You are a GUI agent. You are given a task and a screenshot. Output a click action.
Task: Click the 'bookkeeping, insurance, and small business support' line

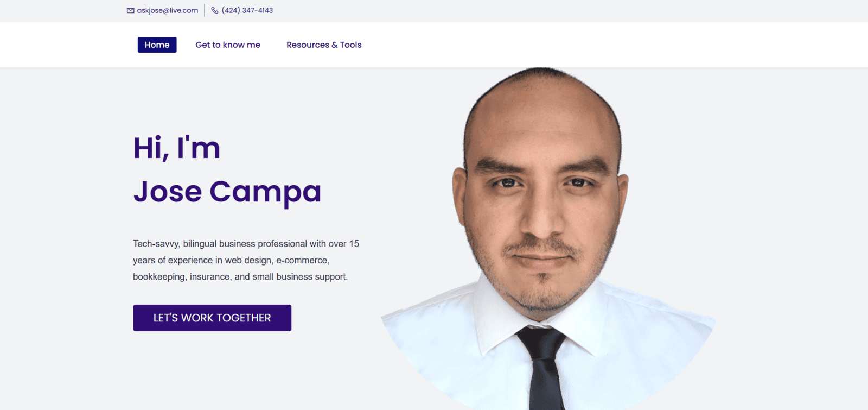(x=240, y=276)
